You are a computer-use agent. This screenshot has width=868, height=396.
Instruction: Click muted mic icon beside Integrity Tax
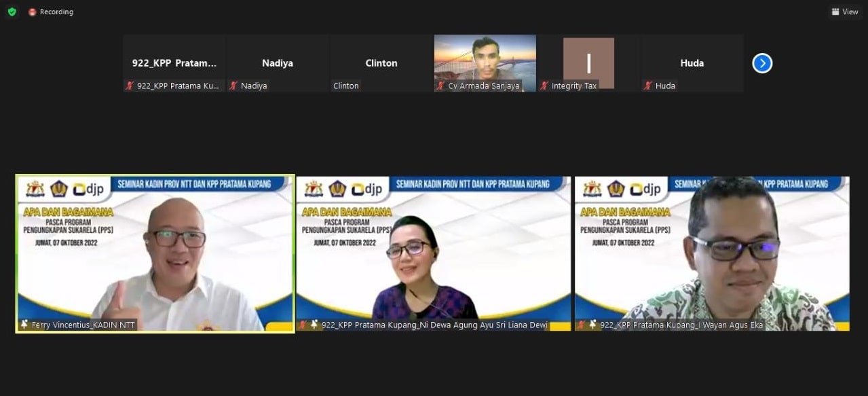coord(544,86)
